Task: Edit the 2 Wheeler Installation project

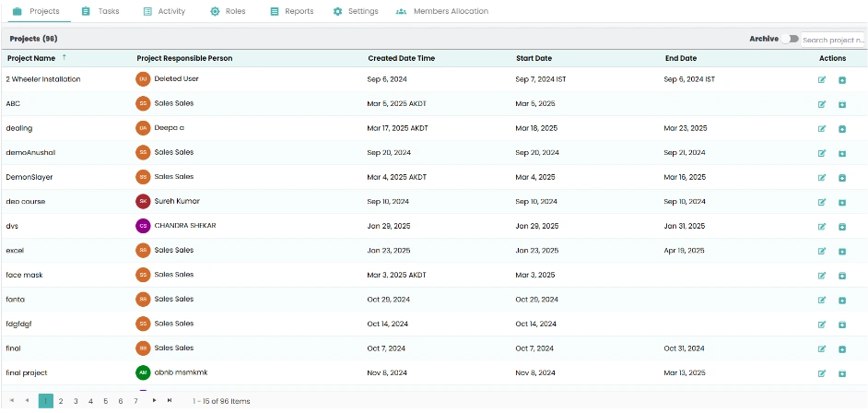Action: pyautogui.click(x=822, y=79)
